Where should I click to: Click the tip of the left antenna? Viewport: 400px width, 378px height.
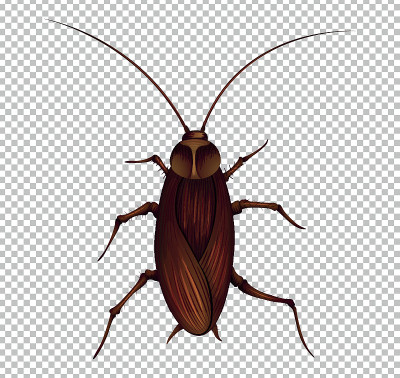coord(48,20)
